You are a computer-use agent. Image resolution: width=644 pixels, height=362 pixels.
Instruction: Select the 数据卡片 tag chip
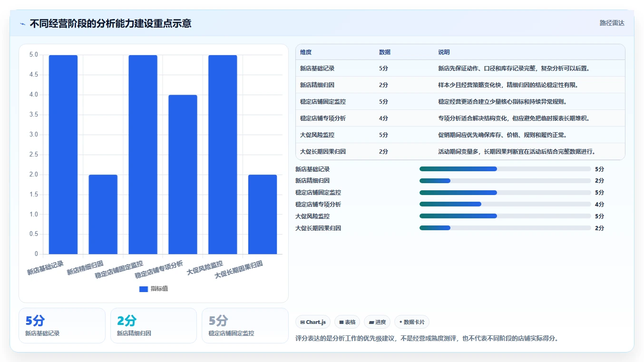click(x=412, y=322)
